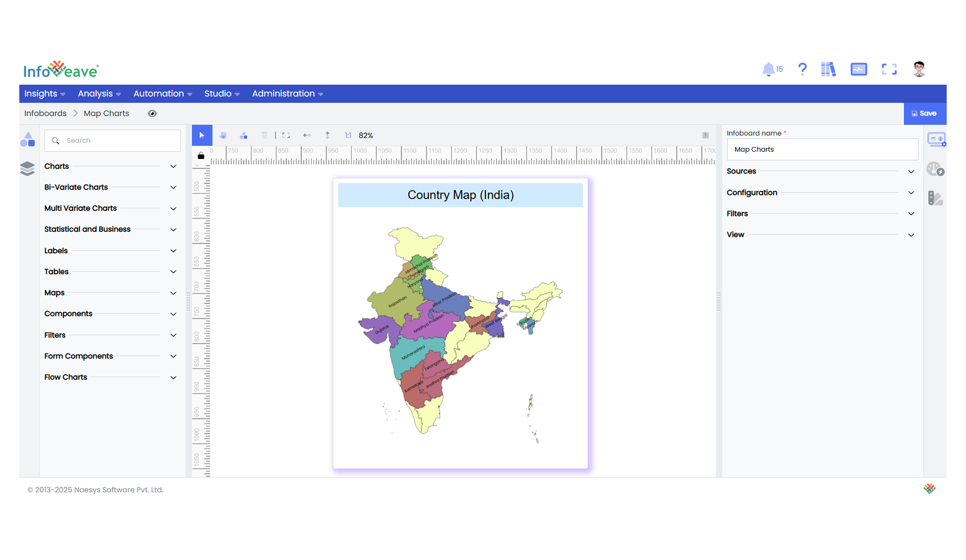Screen dimensions: 966x560
Task: Fit canvas to width arrow icon
Action: [x=307, y=136]
